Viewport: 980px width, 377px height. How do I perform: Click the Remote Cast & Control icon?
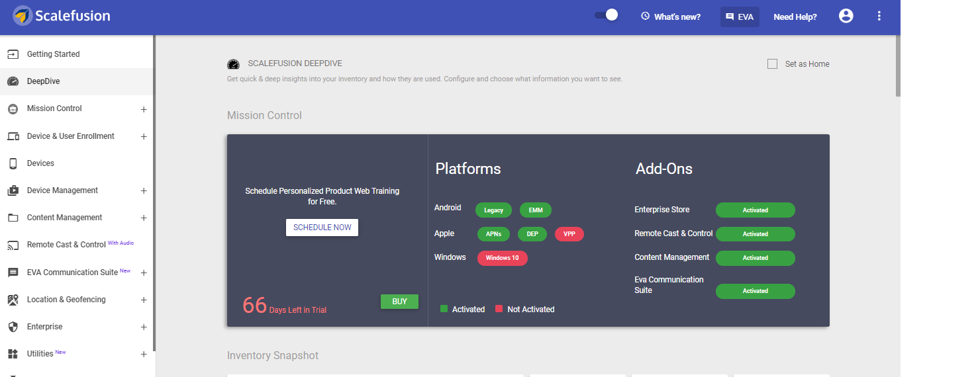[x=13, y=245]
